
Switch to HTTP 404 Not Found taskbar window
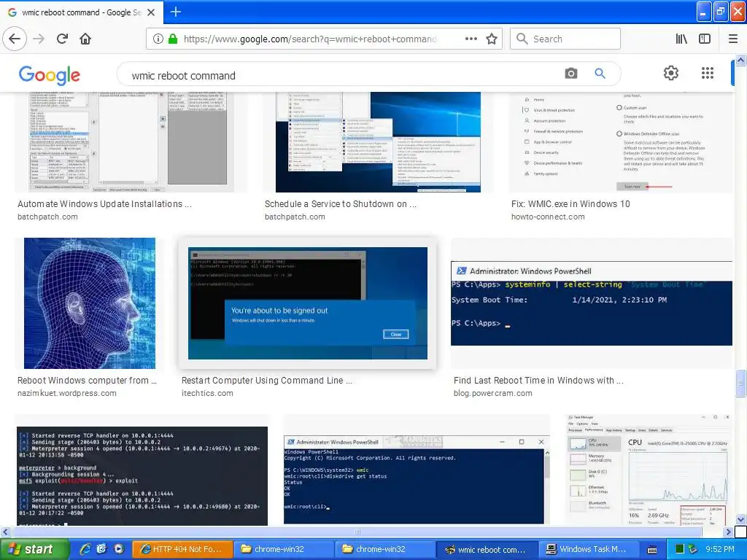pyautogui.click(x=182, y=549)
